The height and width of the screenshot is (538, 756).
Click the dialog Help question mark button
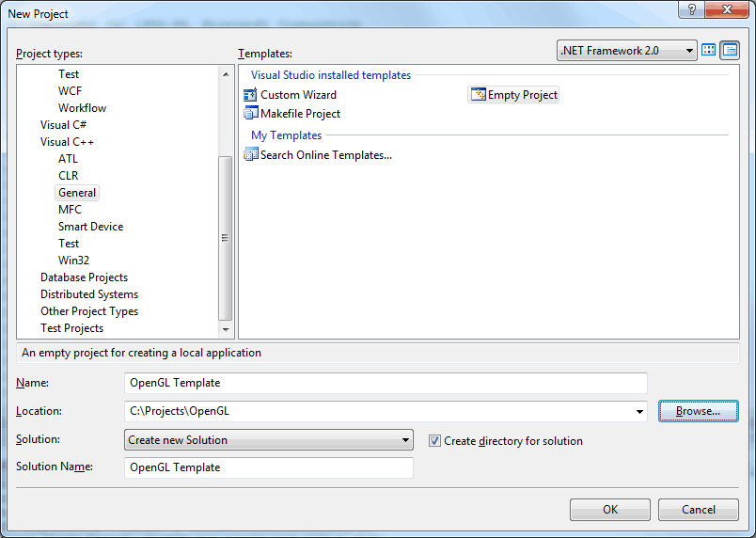(691, 9)
